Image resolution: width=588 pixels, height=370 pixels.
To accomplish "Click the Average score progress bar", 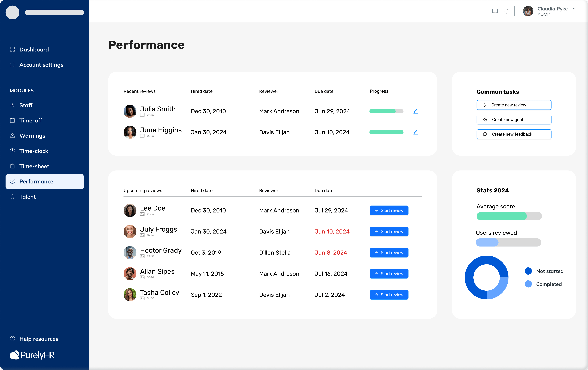I will (509, 216).
